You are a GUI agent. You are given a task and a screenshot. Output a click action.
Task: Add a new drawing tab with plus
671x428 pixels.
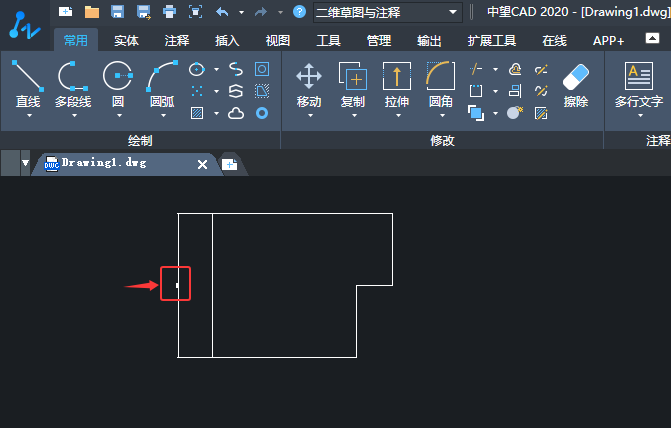coord(230,164)
